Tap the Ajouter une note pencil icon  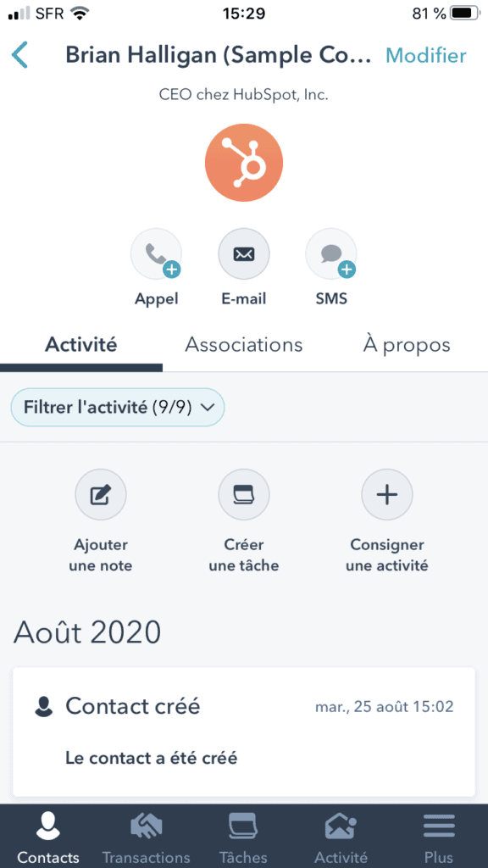point(100,494)
